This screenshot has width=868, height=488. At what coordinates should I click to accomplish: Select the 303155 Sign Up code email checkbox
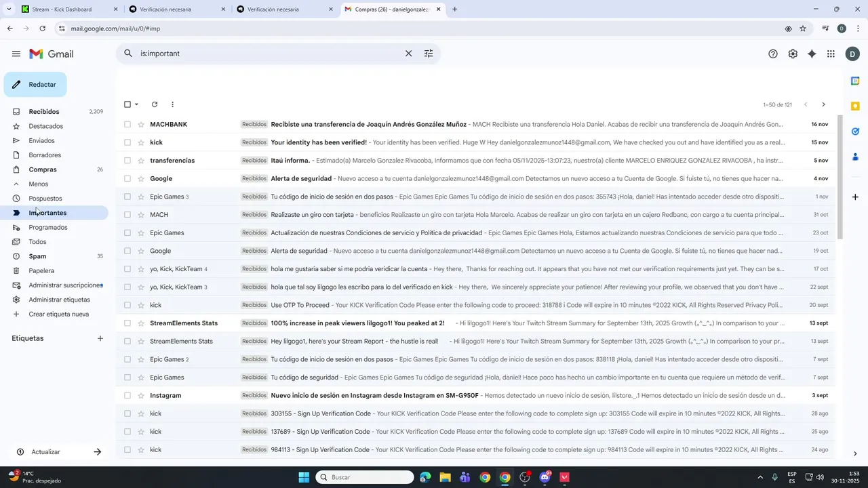tap(127, 413)
